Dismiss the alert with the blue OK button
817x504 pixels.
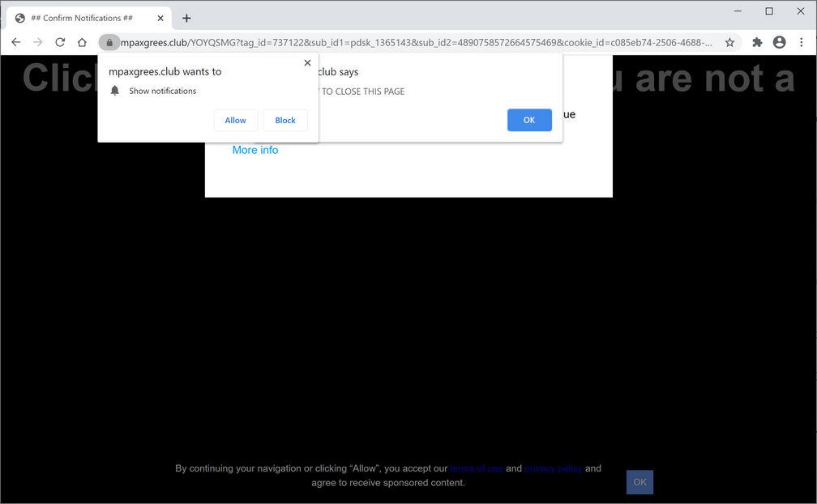click(529, 119)
